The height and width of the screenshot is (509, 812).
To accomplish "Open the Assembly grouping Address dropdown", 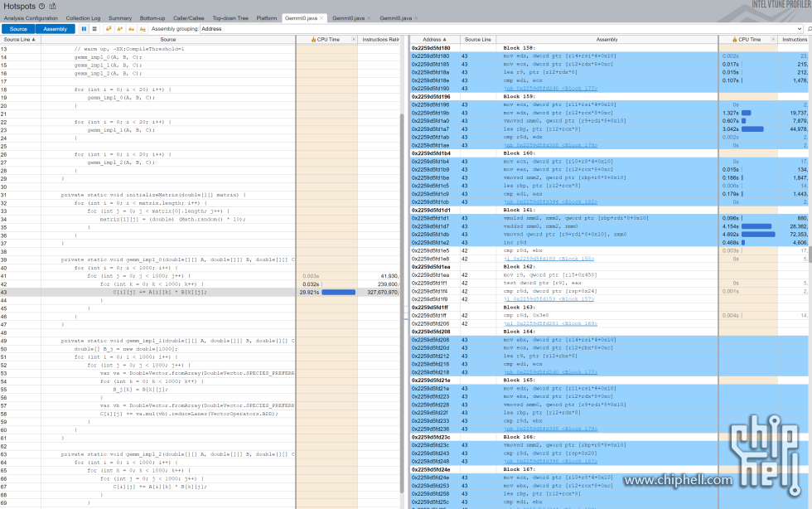I will pos(800,29).
